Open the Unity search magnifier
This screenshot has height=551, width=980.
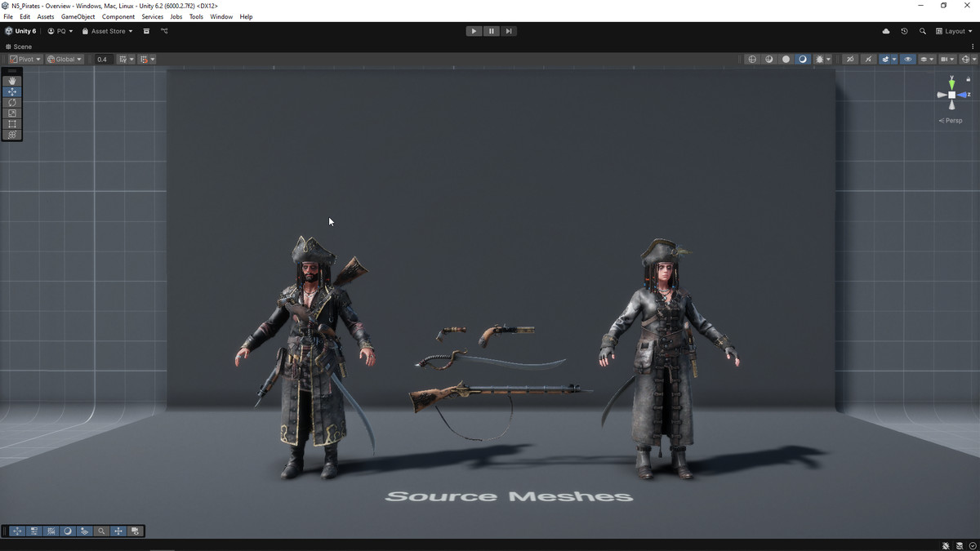coord(923,31)
